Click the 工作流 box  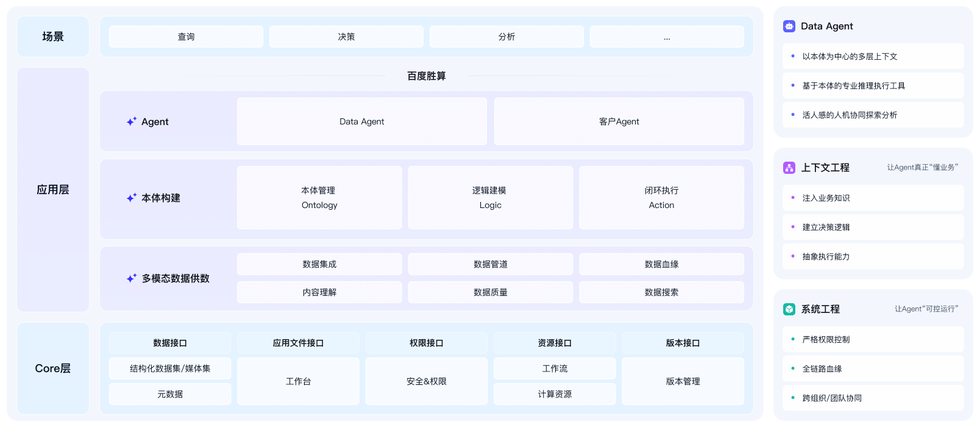pyautogui.click(x=555, y=368)
